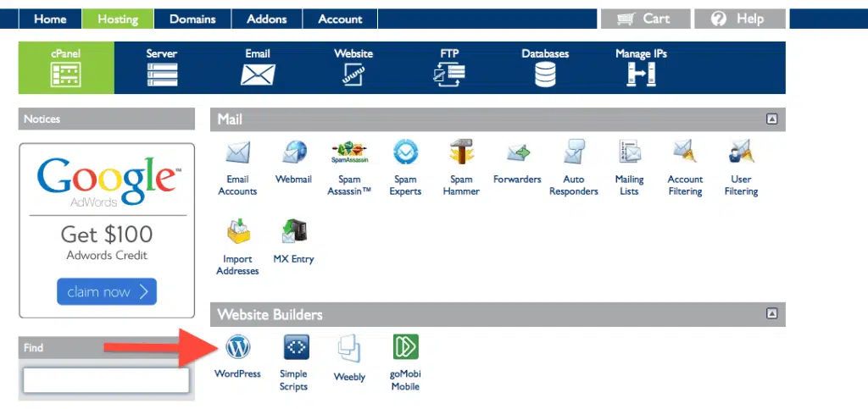
Task: Open goMobi Mobile builder
Action: 405,348
